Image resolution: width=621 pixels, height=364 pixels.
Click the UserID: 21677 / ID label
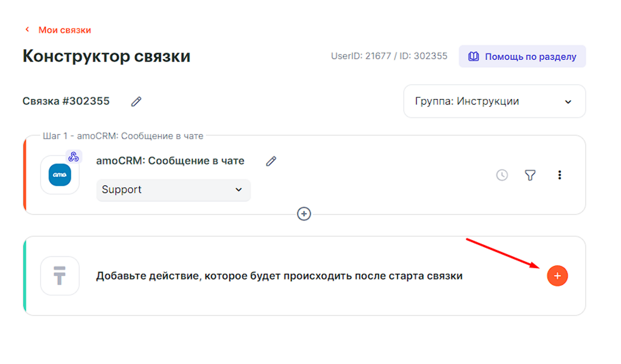pyautogui.click(x=389, y=56)
